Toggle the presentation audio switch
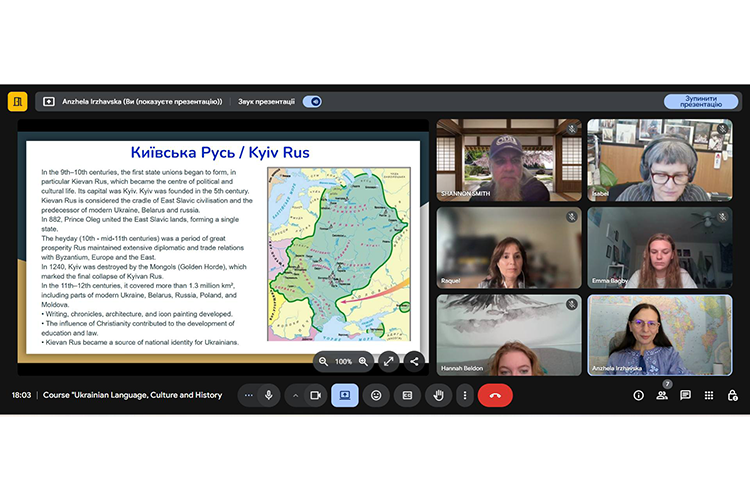Screen dimensions: 750x500 point(312,101)
